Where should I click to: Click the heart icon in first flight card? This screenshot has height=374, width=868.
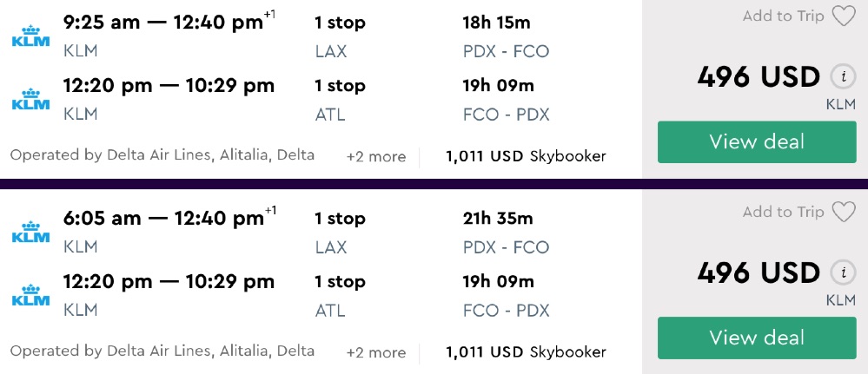843,16
